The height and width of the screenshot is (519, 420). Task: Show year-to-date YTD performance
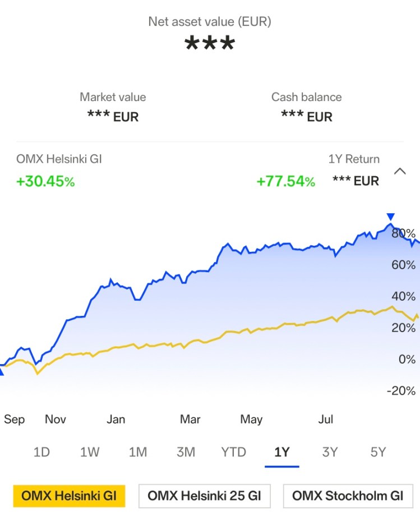233,452
